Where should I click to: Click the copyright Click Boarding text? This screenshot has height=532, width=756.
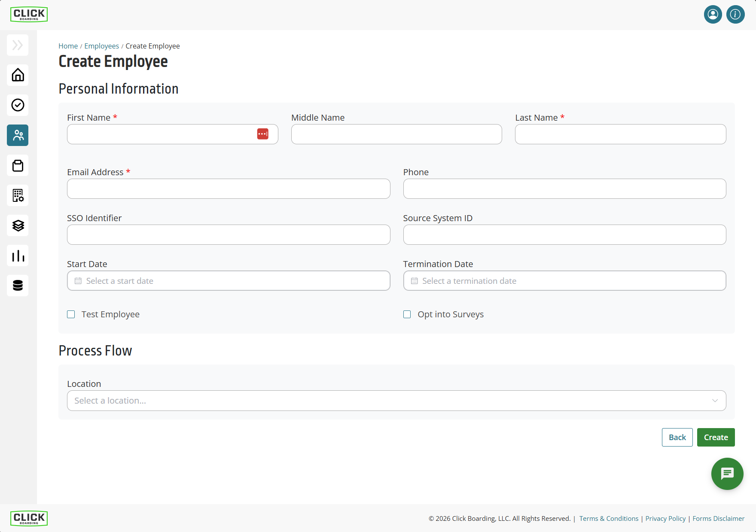tap(500, 518)
